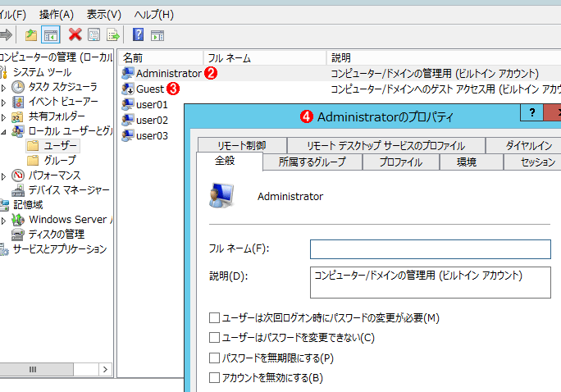Expand the タスク スケジューラ tree node

click(4, 87)
